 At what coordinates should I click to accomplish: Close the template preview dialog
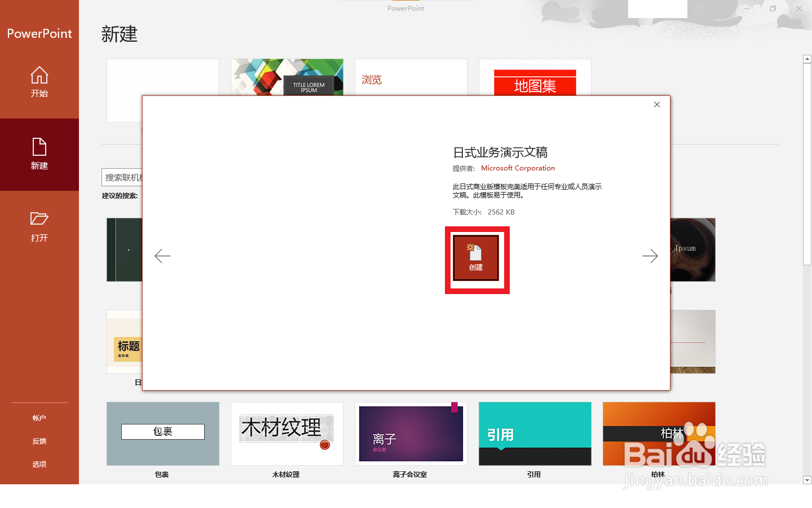(657, 104)
